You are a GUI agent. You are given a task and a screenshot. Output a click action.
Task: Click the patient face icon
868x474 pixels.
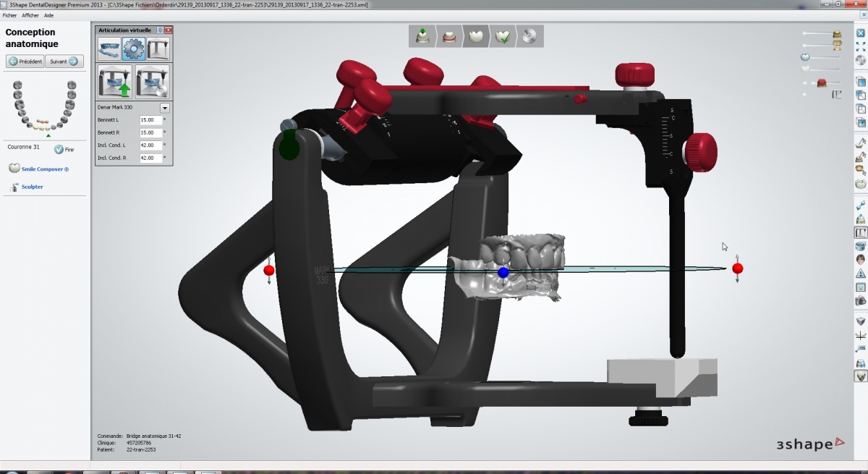[x=861, y=260]
